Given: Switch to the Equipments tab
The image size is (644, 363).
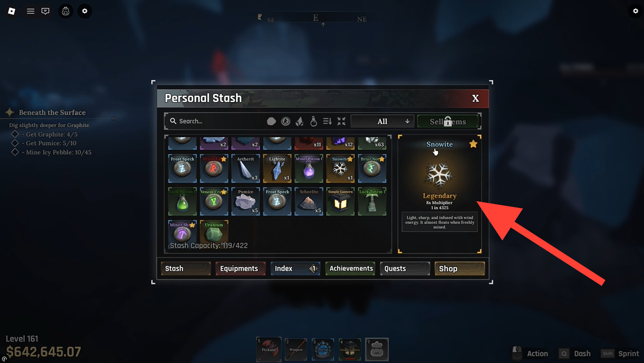Looking at the screenshot, I should point(240,268).
